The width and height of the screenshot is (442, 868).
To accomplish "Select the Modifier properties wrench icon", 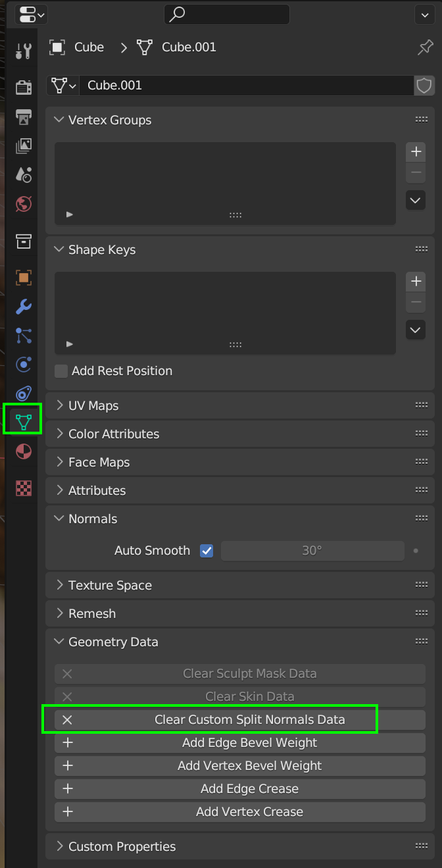I will click(x=23, y=307).
